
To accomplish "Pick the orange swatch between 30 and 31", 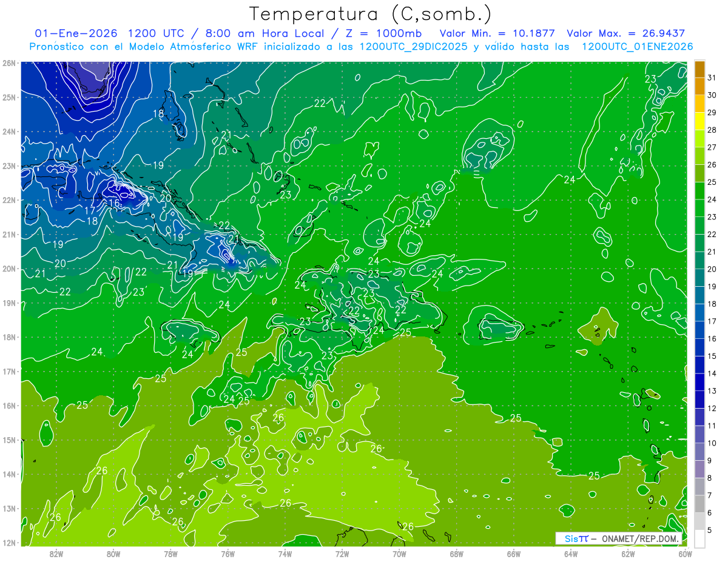I will 699,85.
